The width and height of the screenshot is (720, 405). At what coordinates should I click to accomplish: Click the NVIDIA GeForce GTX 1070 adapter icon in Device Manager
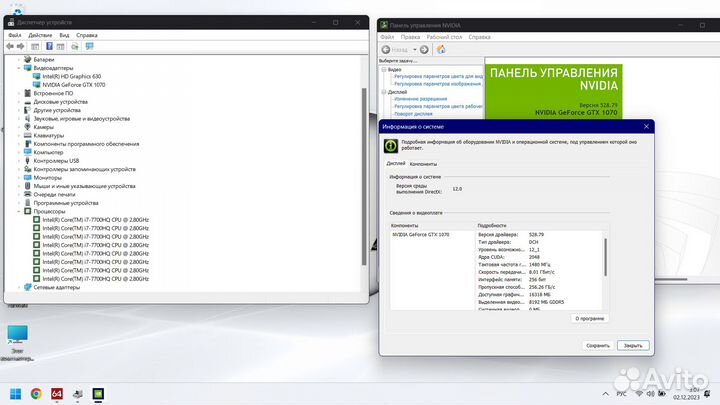click(37, 84)
